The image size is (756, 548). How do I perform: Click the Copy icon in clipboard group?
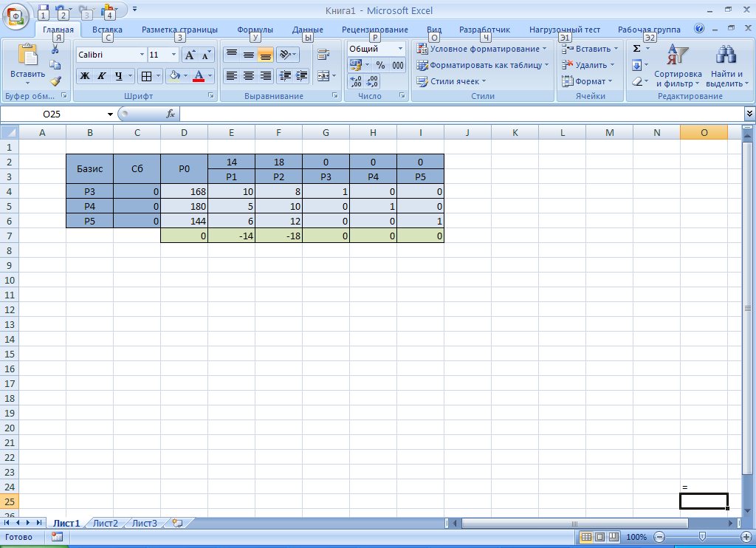[55, 65]
